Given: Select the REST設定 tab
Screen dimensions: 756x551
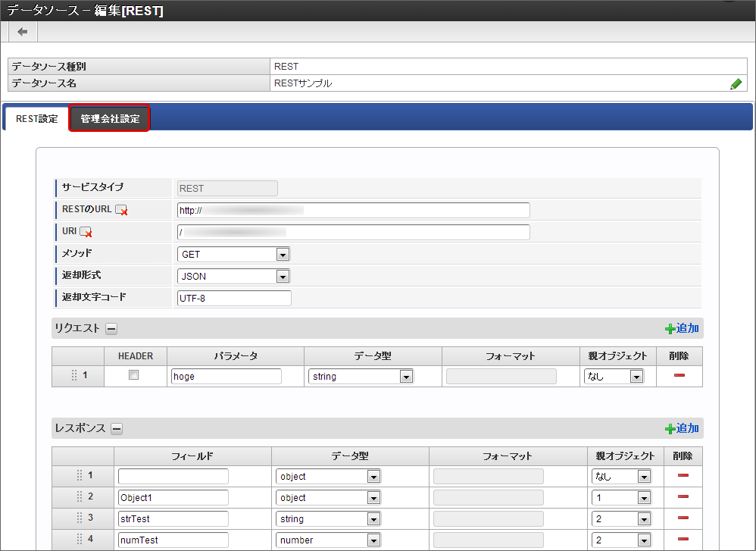Looking at the screenshot, I should point(36,119).
